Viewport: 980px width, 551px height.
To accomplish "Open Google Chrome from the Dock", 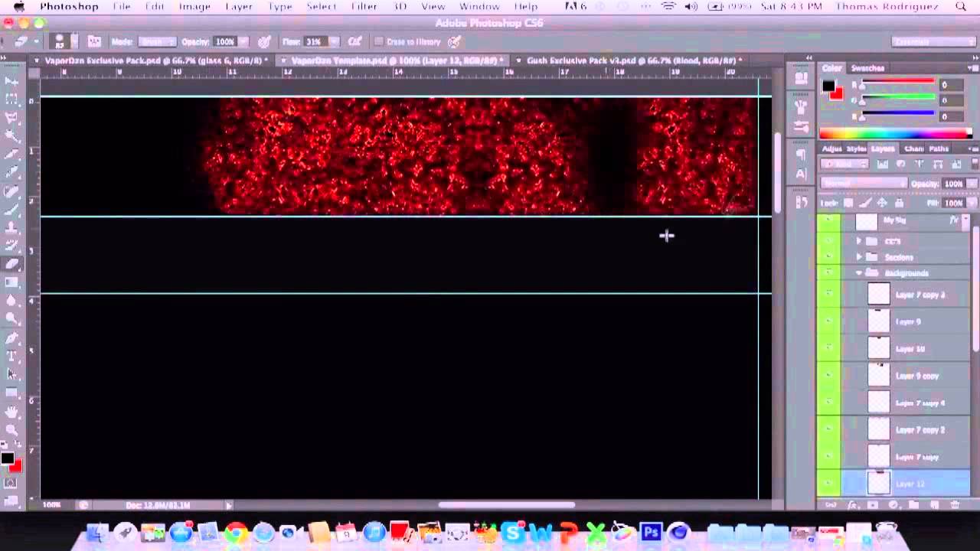I will coord(236,533).
